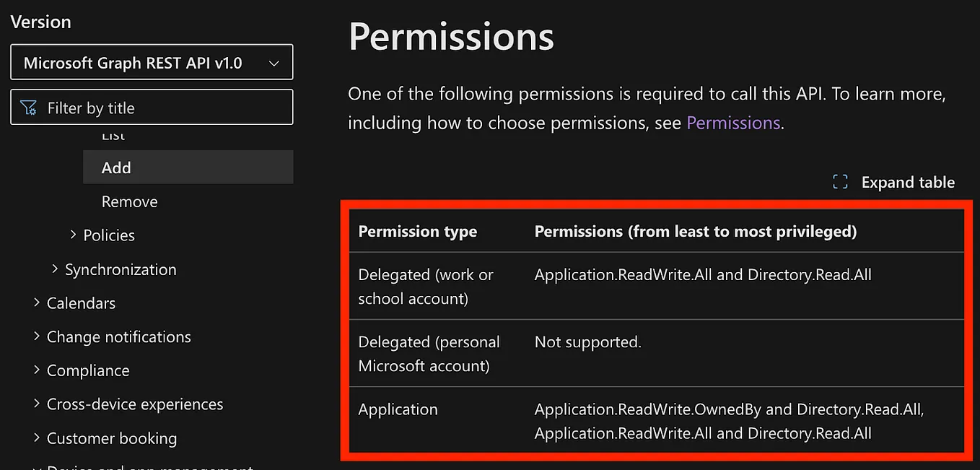Click the chevron beside Policies
The height and width of the screenshot is (470, 980).
73,235
